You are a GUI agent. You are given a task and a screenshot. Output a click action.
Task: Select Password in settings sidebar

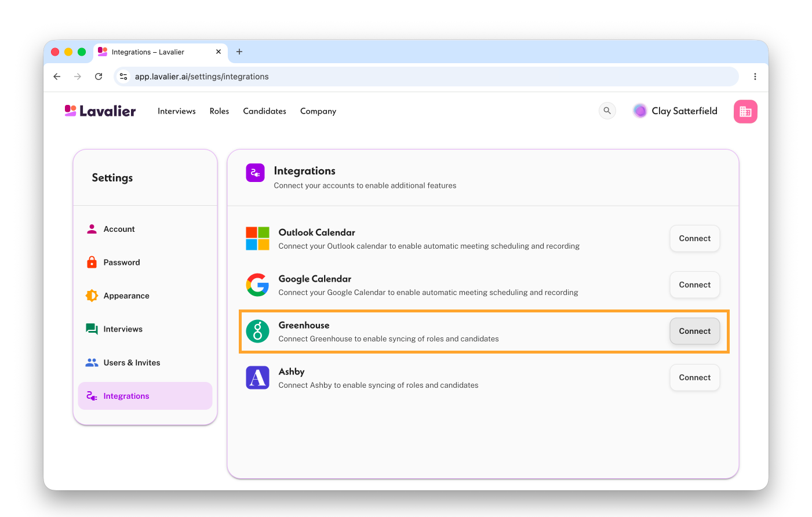pyautogui.click(x=145, y=262)
